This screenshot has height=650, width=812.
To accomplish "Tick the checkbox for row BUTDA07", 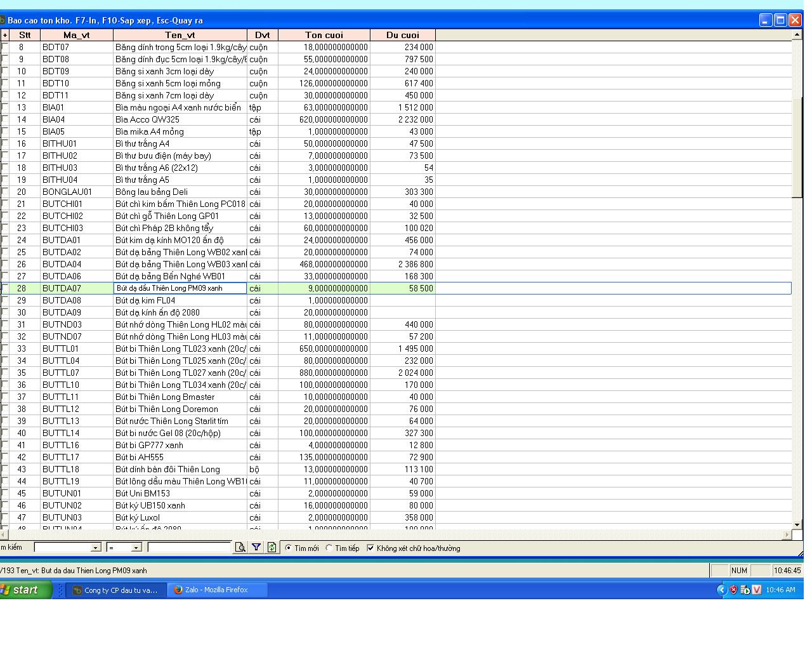I will pos(5,288).
